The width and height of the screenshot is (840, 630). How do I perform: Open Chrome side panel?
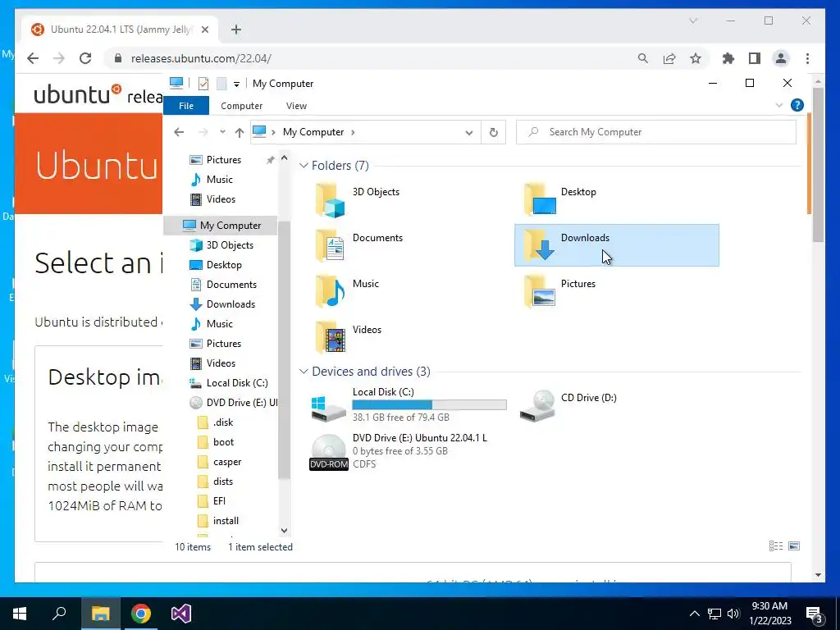[755, 58]
